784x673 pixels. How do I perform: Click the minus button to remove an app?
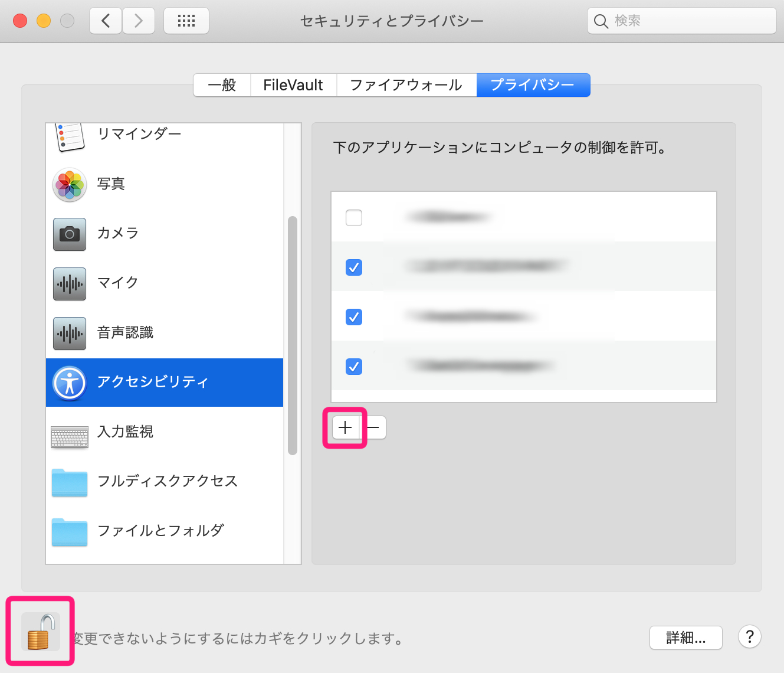click(373, 427)
